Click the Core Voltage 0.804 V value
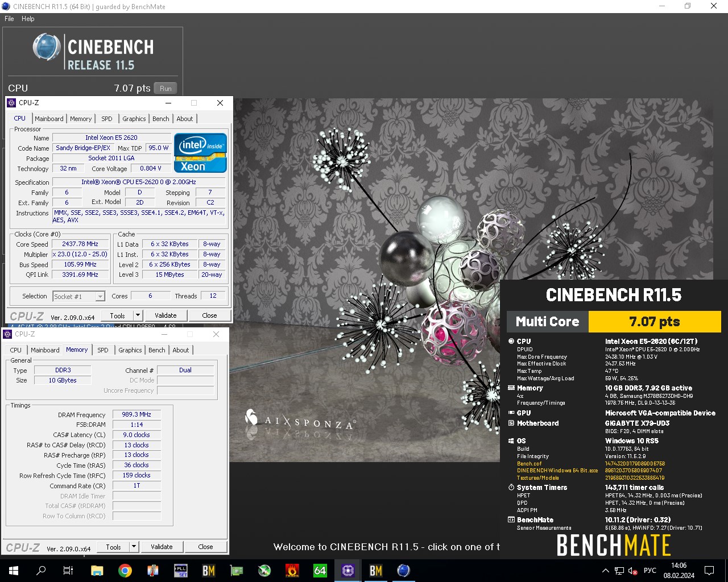 pyautogui.click(x=151, y=168)
